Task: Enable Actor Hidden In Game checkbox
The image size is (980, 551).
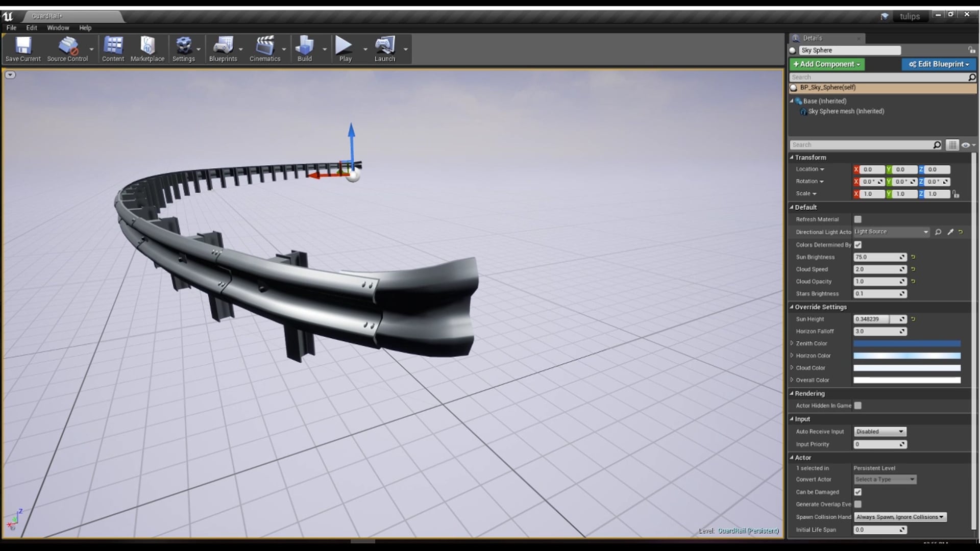Action: (x=858, y=406)
